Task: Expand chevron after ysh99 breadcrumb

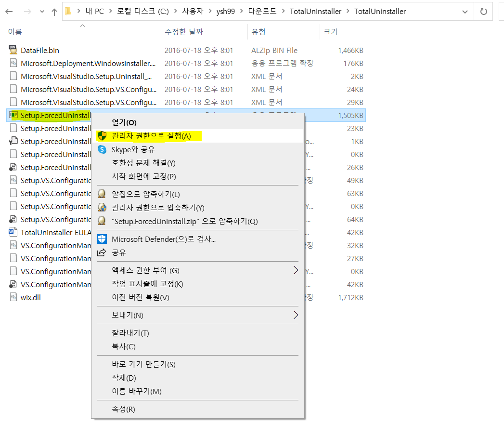Action: [241, 11]
